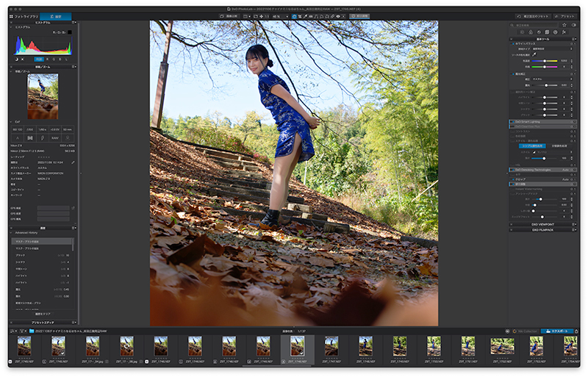588x377 pixels.
Task: Select the first filmstrip thumbnail
Action: [x=24, y=346]
